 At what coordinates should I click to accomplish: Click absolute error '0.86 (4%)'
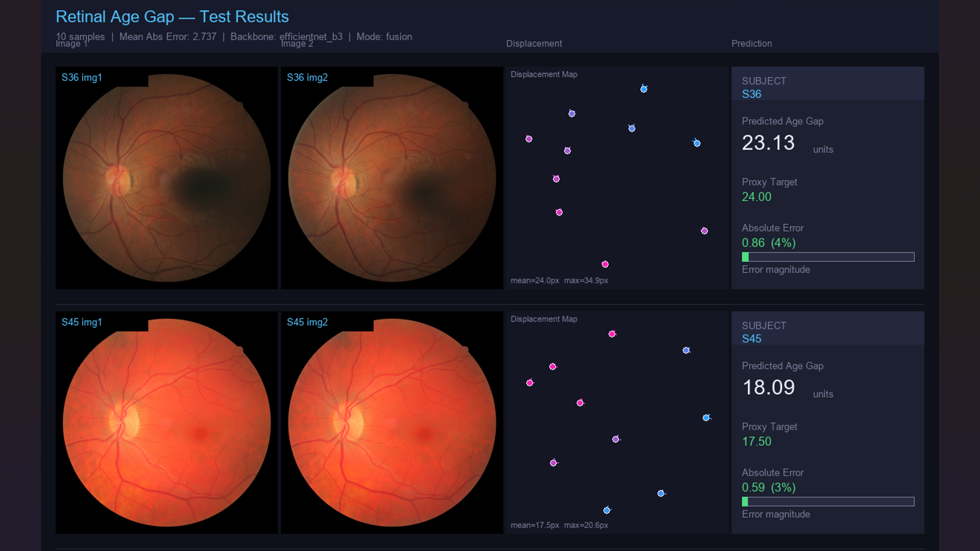tap(769, 243)
